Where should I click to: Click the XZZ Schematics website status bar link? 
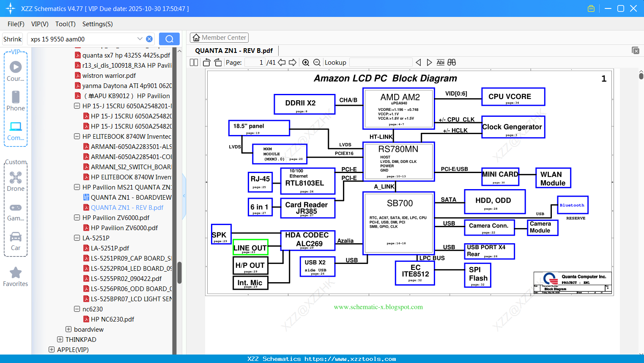click(x=322, y=359)
